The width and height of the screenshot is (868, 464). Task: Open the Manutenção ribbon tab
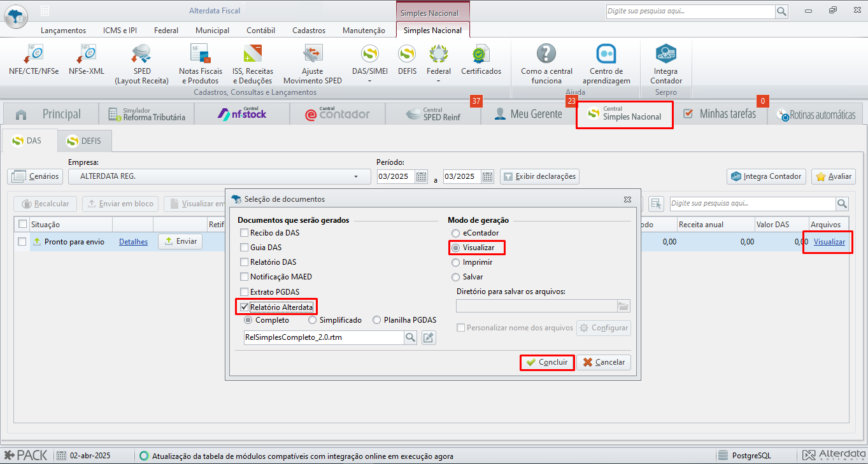[x=364, y=31]
